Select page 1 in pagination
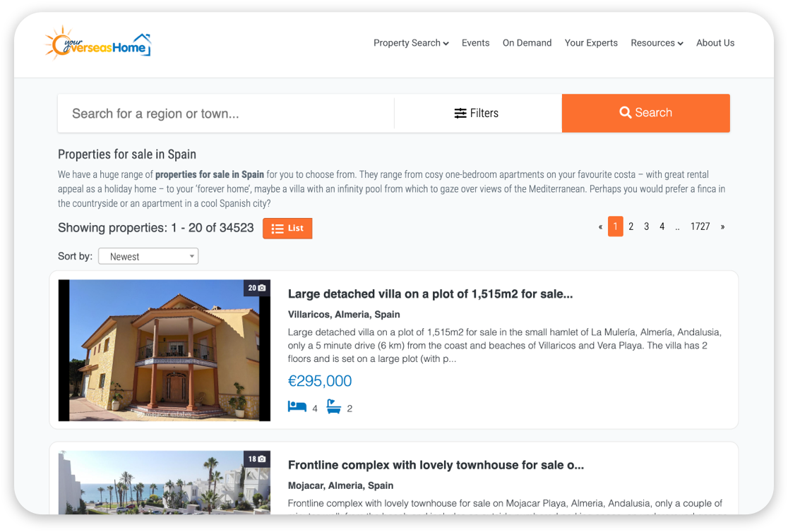 click(x=615, y=226)
